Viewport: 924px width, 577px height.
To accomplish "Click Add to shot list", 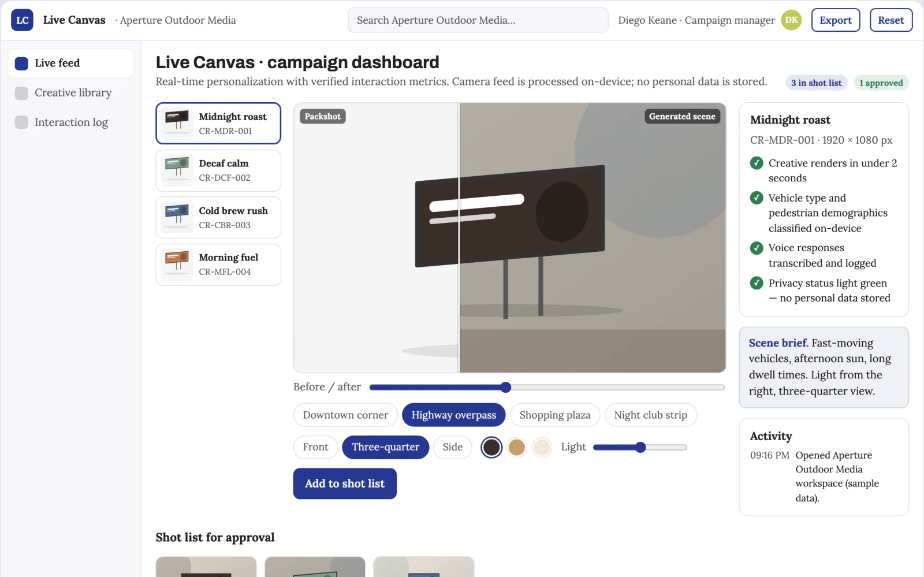I will [x=345, y=484].
